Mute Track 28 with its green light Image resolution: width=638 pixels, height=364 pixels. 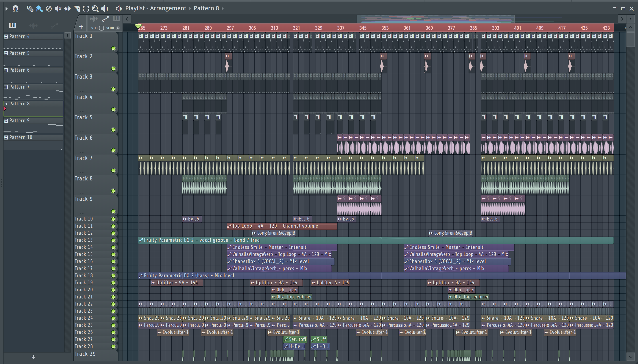pyautogui.click(x=113, y=347)
